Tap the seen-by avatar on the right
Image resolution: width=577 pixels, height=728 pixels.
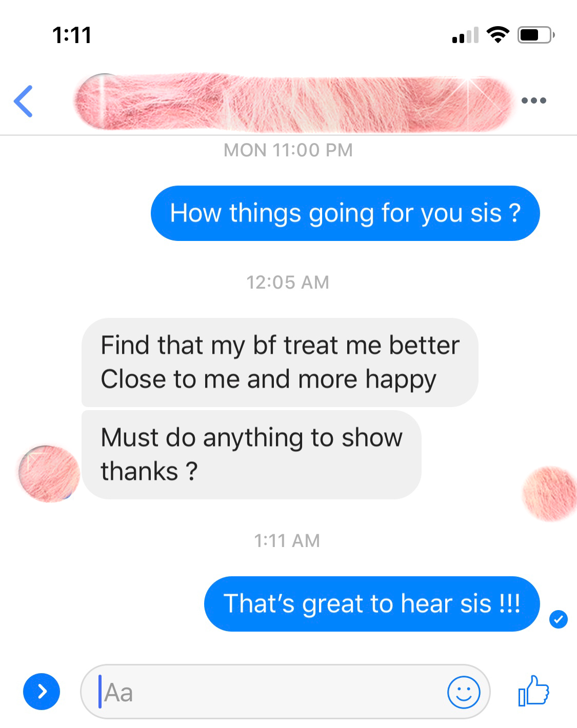pos(550,494)
